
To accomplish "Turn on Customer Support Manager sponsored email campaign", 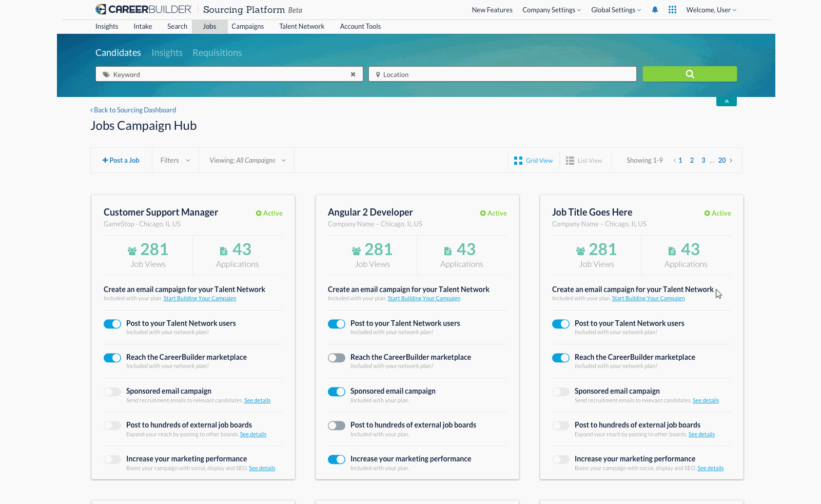I will click(x=112, y=392).
